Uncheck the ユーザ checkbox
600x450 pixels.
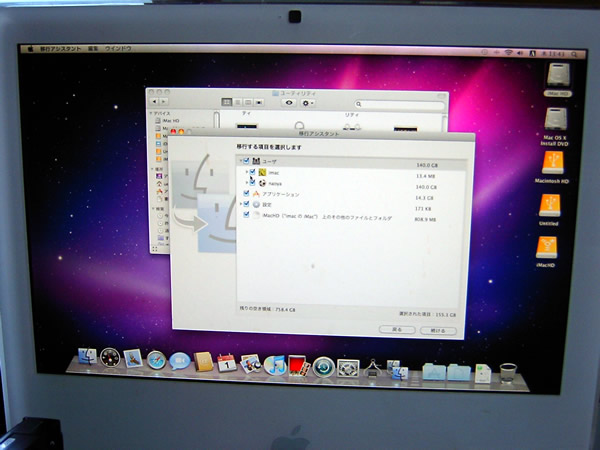pos(246,161)
